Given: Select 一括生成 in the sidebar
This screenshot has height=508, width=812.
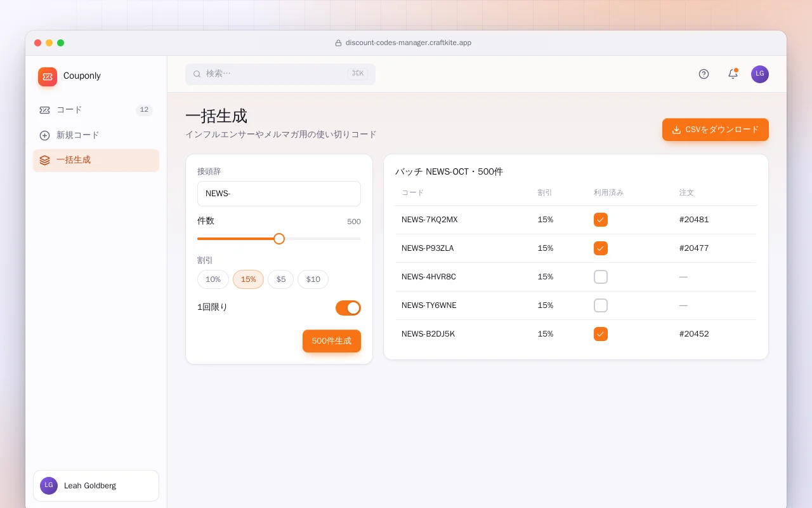Looking at the screenshot, I should [x=96, y=161].
